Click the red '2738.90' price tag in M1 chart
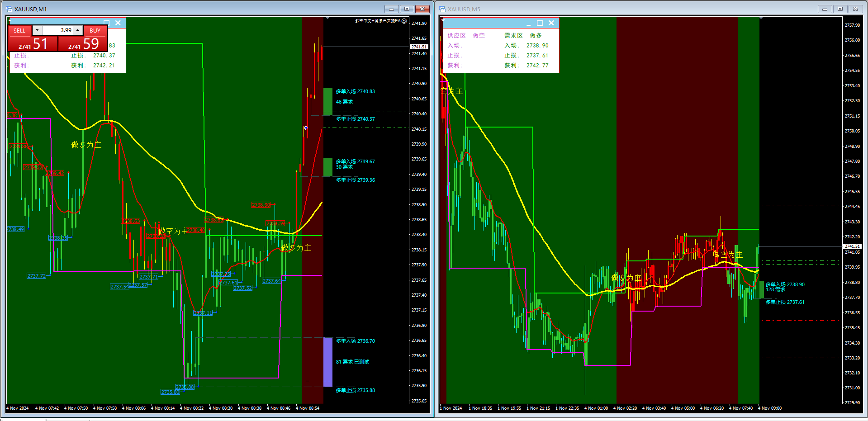The height and width of the screenshot is (421, 868). [261, 205]
